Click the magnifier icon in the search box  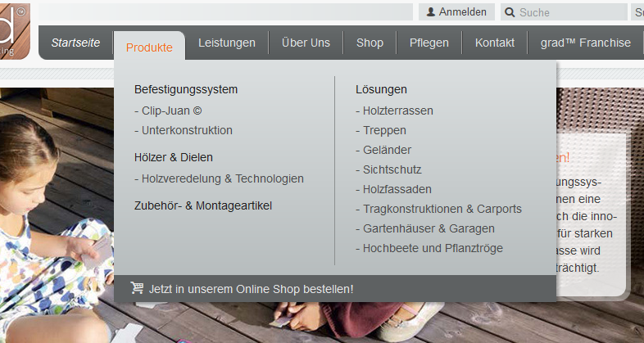[x=510, y=12]
